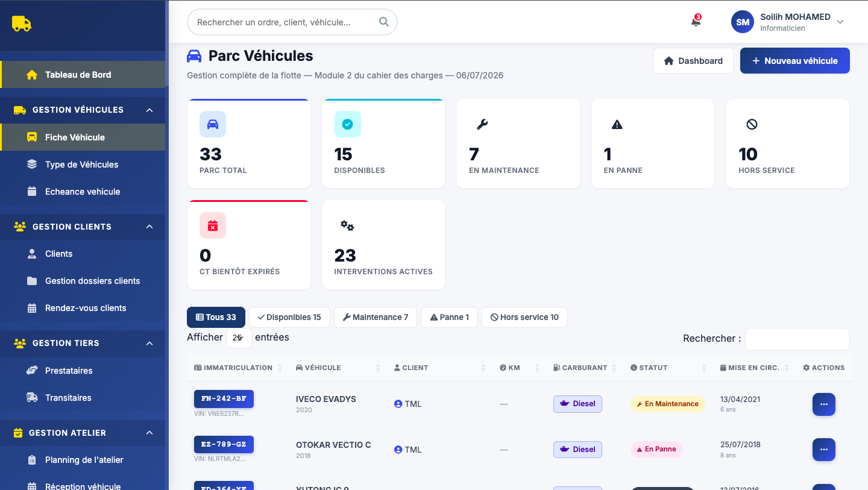Open notifications bell icon

coord(696,22)
